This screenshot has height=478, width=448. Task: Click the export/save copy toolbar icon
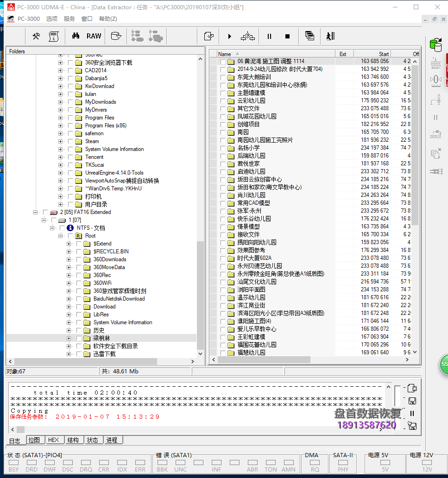point(209,36)
